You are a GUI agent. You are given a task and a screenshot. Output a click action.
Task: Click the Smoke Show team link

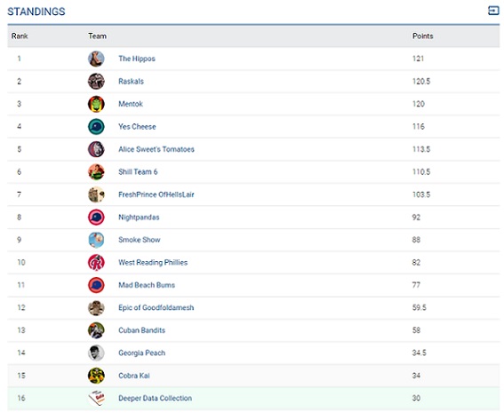tap(140, 240)
